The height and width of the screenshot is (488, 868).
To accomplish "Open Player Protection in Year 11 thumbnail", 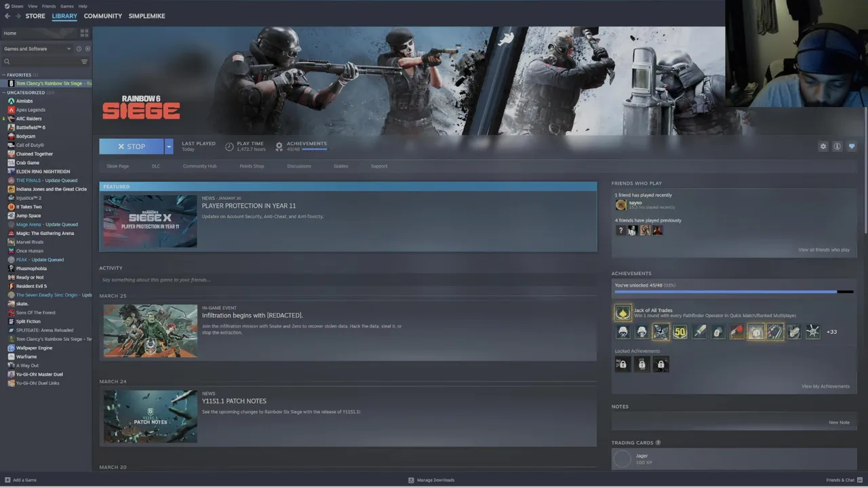I will coord(150,221).
